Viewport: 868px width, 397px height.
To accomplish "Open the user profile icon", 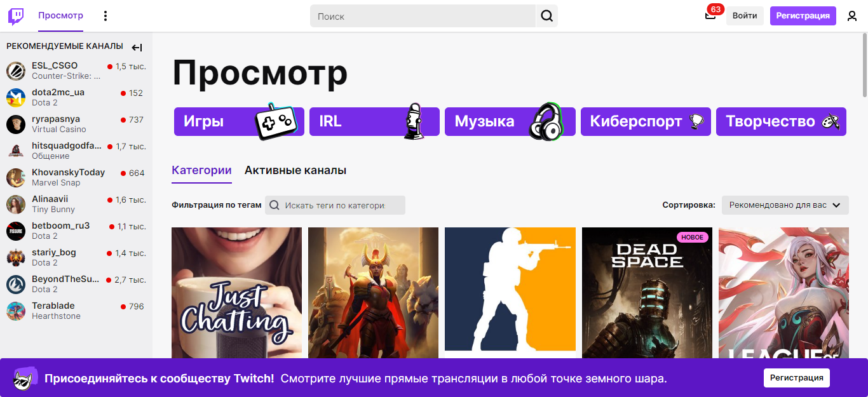I will pyautogui.click(x=852, y=16).
